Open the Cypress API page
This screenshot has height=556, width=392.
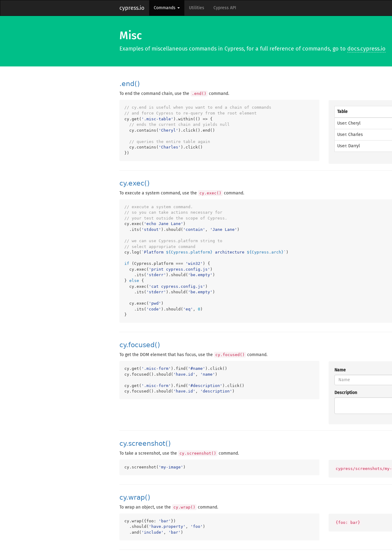tap(225, 8)
